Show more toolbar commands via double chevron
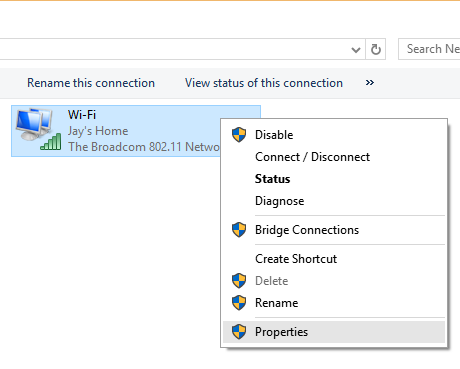 point(370,82)
